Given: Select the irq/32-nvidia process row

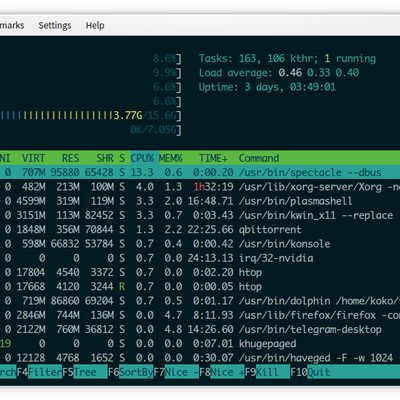Looking at the screenshot, I should coord(200,258).
